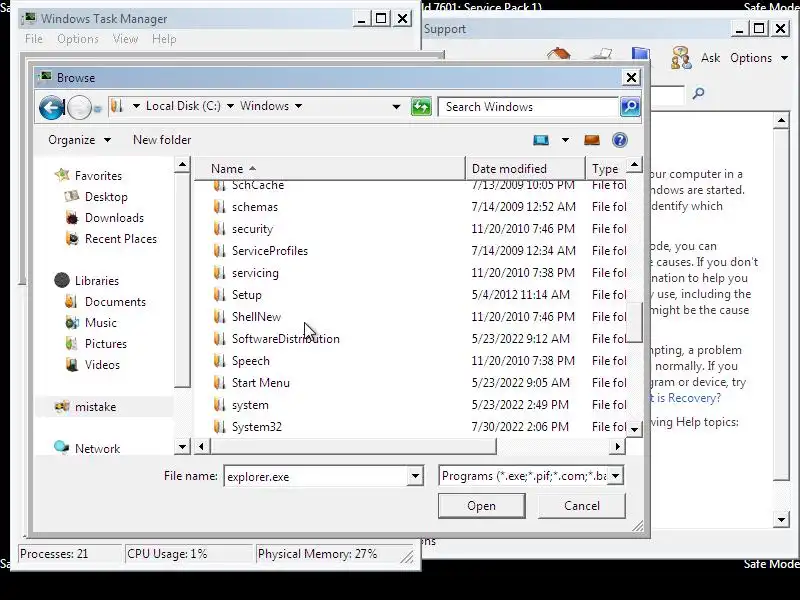The height and width of the screenshot is (600, 800).
Task: Open the Desktop favorite
Action: [x=106, y=196]
